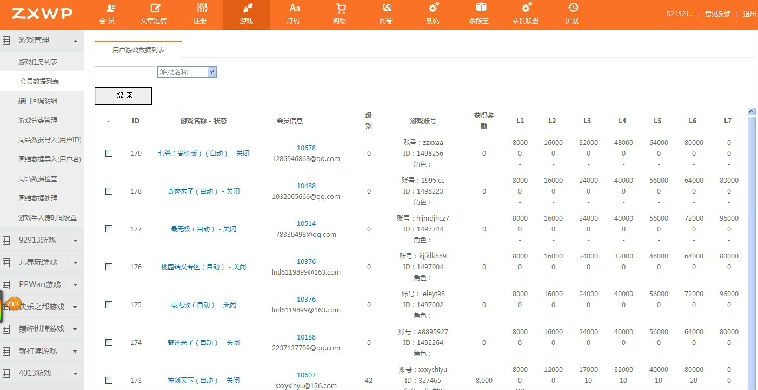This screenshot has height=390, width=758.
Task: Tick the checkbox for row ID 174
Action: pyautogui.click(x=108, y=342)
